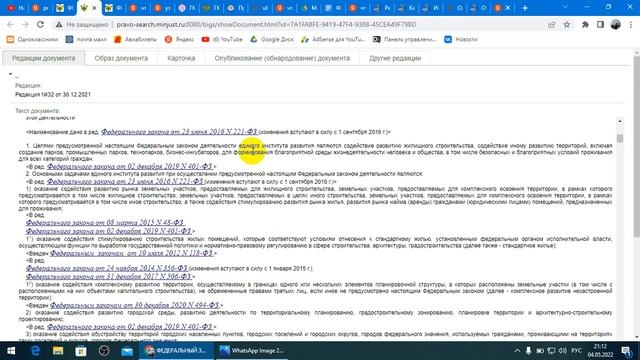Open the Новости bookmark
This screenshot has width=640, height=360.
tap(461, 40)
